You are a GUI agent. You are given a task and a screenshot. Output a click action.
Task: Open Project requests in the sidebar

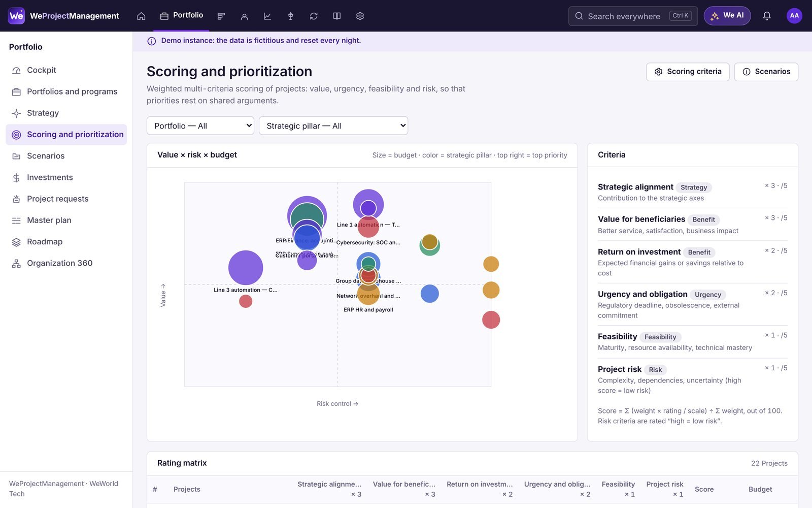point(66,199)
